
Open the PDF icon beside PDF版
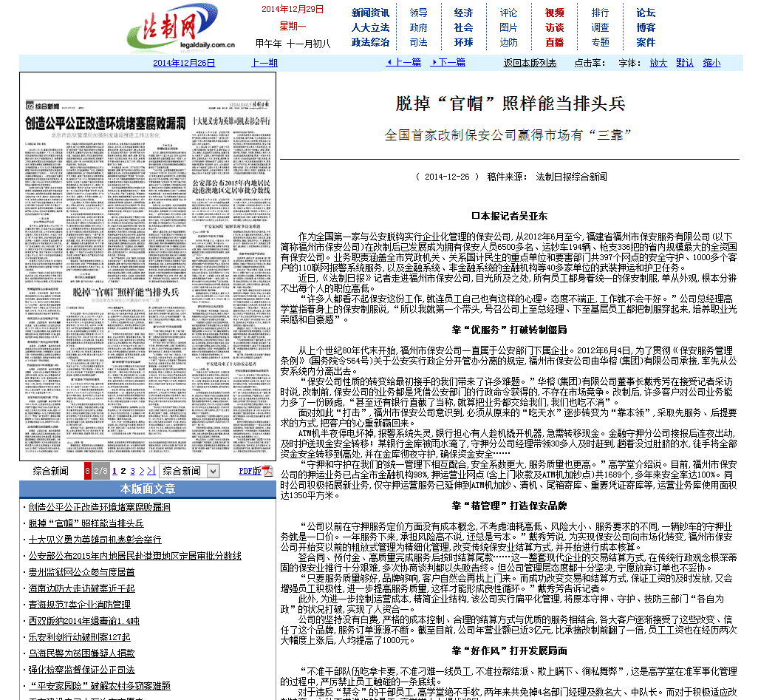(x=267, y=471)
